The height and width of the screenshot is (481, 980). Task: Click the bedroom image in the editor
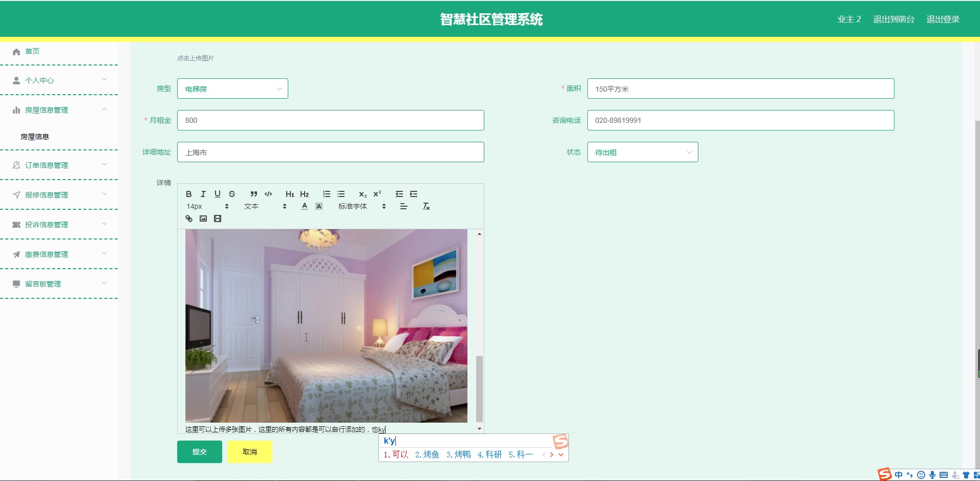[x=326, y=326]
